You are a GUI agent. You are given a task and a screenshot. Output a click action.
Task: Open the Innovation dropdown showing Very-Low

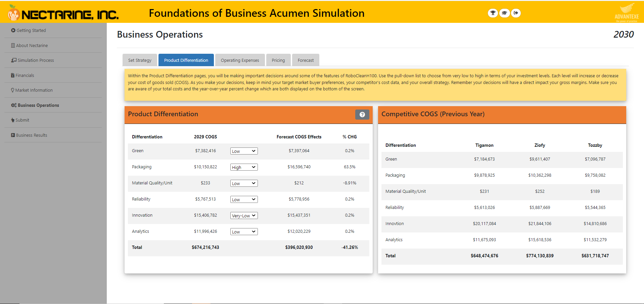(x=244, y=215)
